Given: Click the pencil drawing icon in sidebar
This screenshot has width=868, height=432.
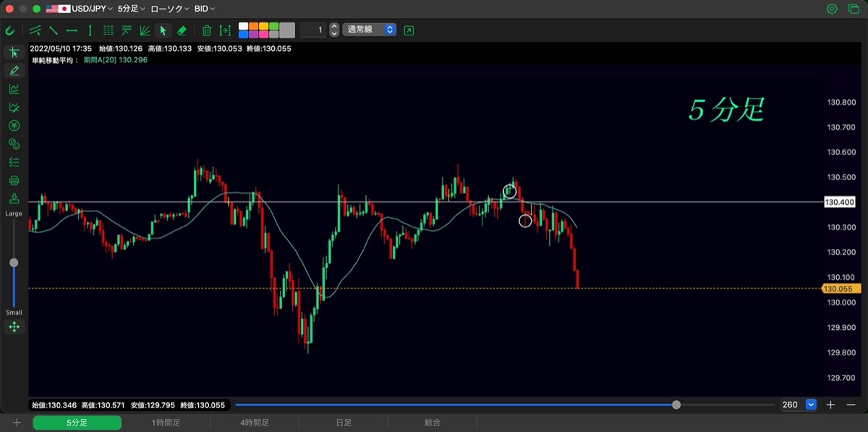Looking at the screenshot, I should 14,71.
